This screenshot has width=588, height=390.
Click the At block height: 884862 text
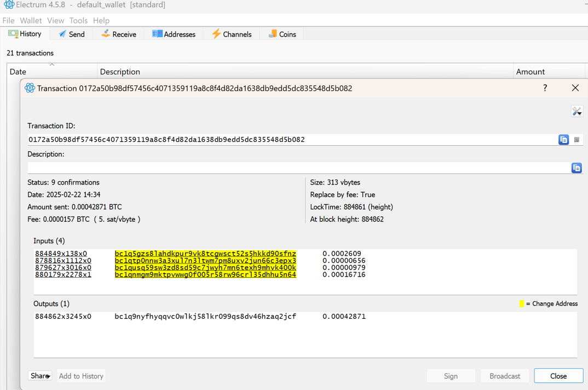tap(347, 219)
